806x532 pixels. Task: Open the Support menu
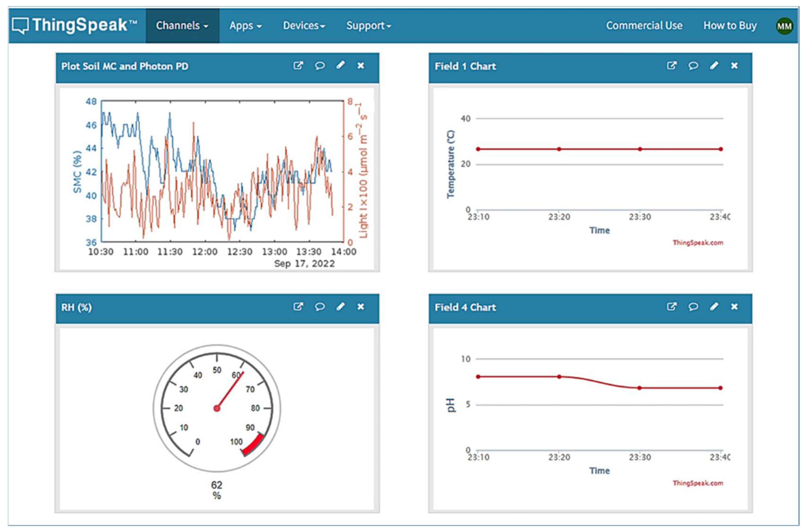point(368,26)
